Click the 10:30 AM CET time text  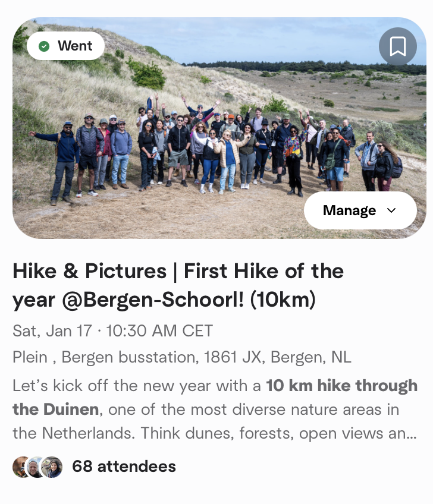click(x=159, y=330)
